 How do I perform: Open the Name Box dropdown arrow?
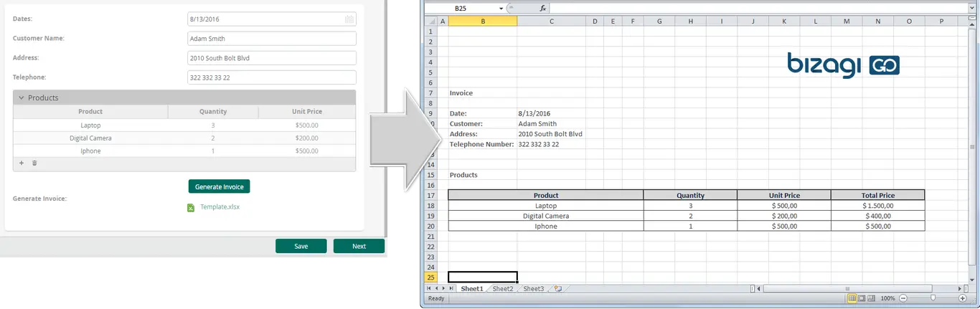501,8
